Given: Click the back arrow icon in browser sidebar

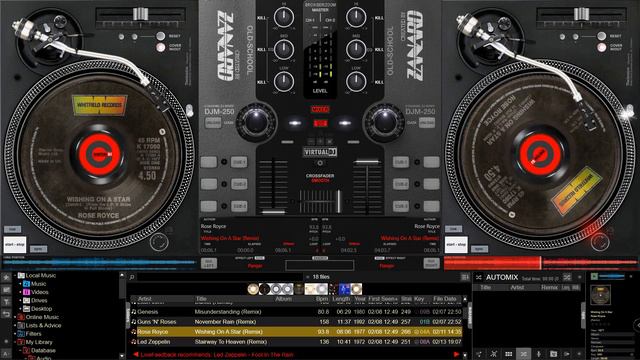Looking at the screenshot, I should (6, 314).
